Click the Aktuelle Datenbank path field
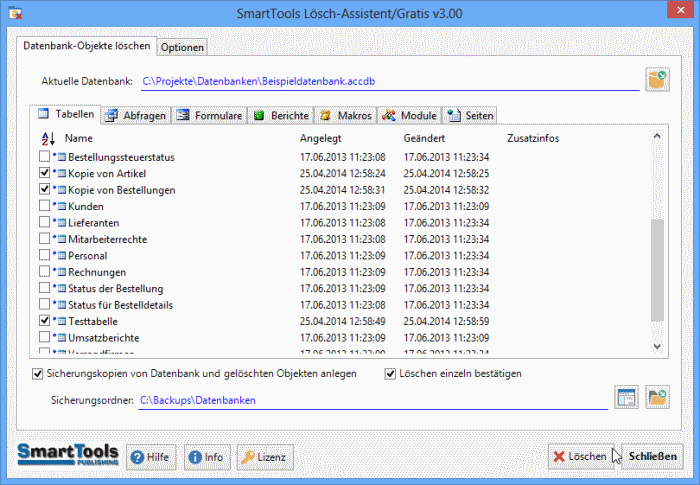 click(390, 81)
